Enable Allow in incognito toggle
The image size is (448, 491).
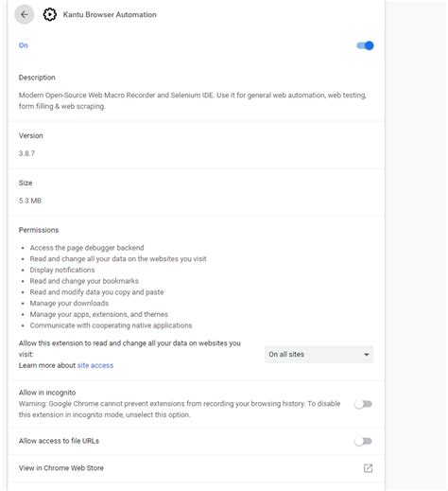(363, 404)
